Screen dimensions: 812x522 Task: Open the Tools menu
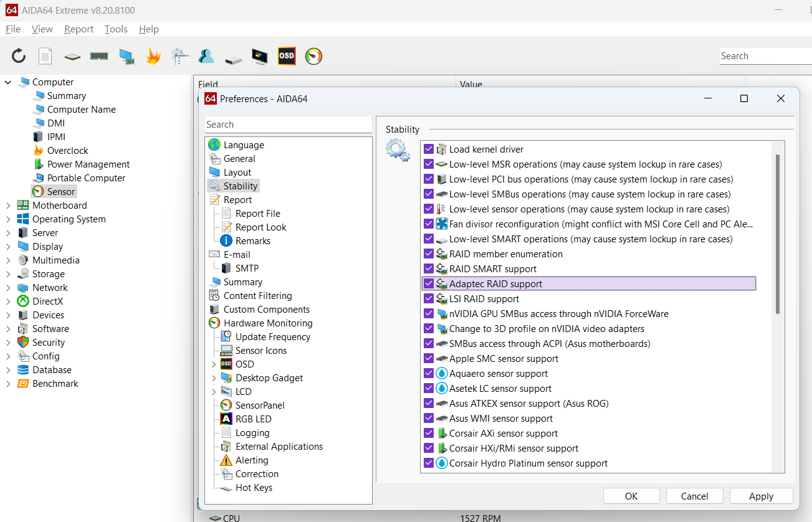[116, 29]
